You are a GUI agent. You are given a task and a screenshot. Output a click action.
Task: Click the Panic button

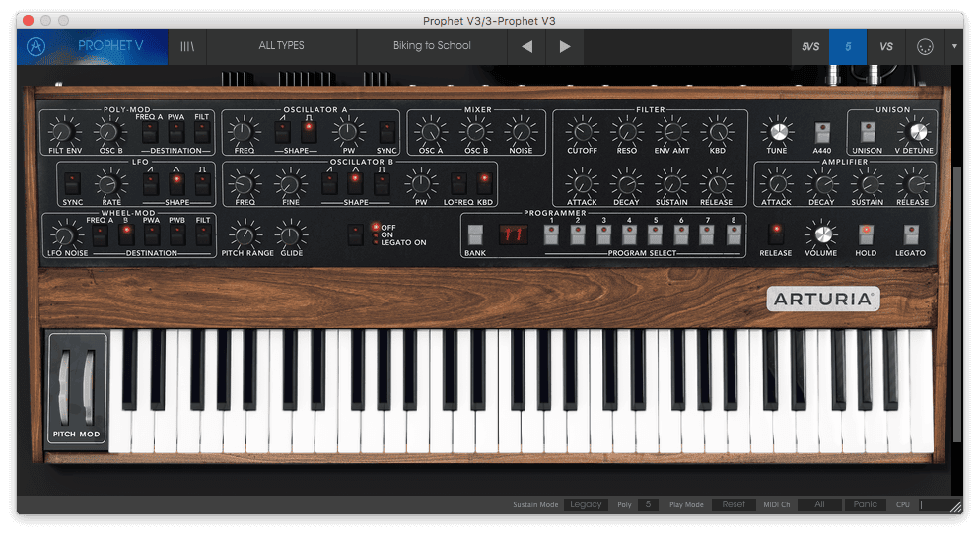point(865,504)
